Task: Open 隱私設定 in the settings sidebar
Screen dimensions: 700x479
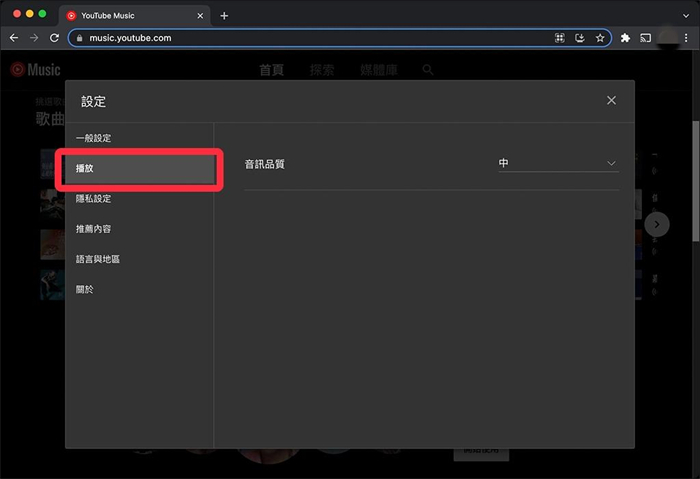Action: (94, 199)
